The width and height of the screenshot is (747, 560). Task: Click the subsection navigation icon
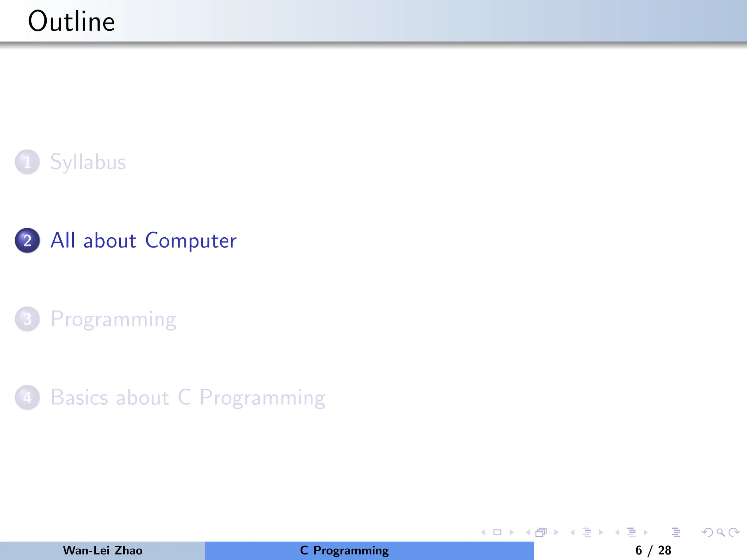point(587,532)
